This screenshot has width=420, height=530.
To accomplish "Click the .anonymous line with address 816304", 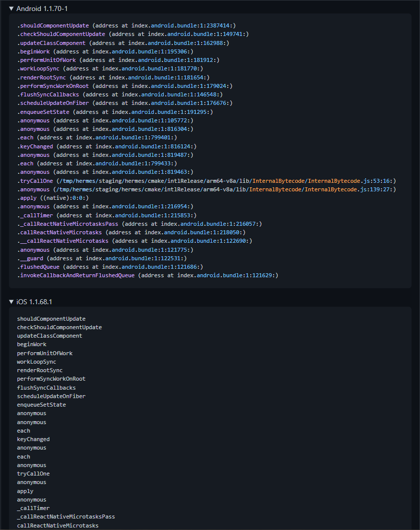I will tap(105, 129).
